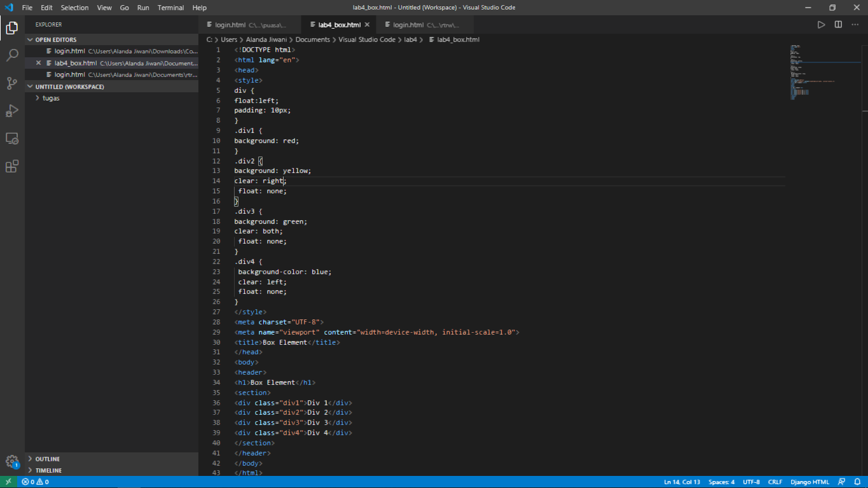Click the remote window indicator in status bar
Image resolution: width=868 pixels, height=488 pixels.
(8, 482)
